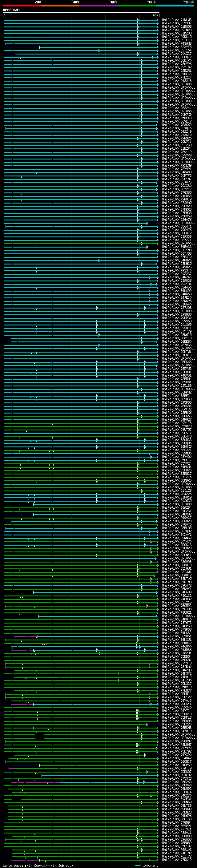The image size is (197, 868).
Task: Click the query end position label 457
Action: pos(155,15)
